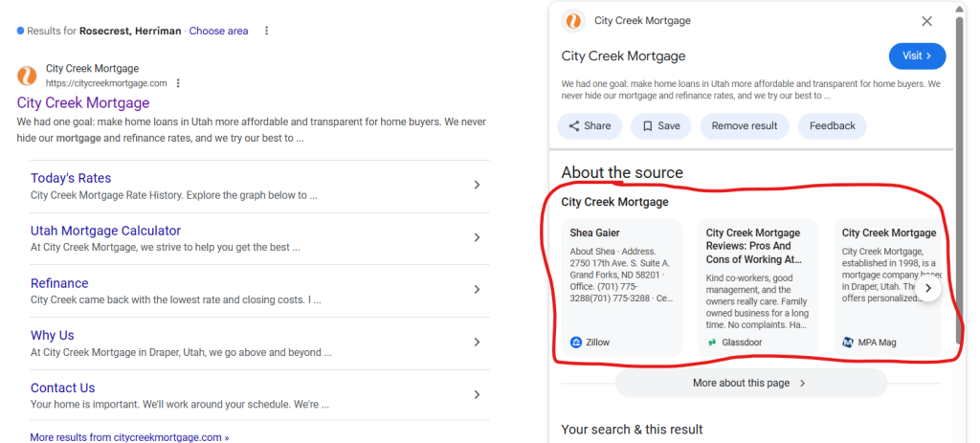Click the Choose area link

pyautogui.click(x=219, y=31)
